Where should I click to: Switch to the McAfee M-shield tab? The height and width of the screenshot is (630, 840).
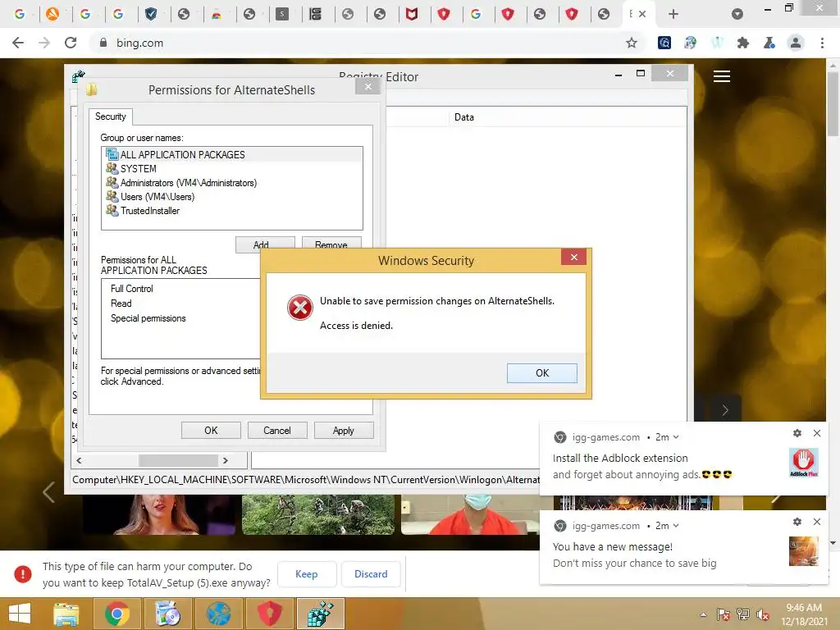point(412,14)
